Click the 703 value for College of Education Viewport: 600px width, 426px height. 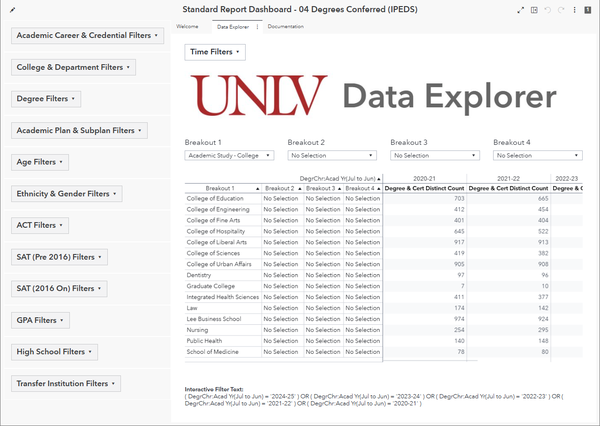click(x=459, y=199)
